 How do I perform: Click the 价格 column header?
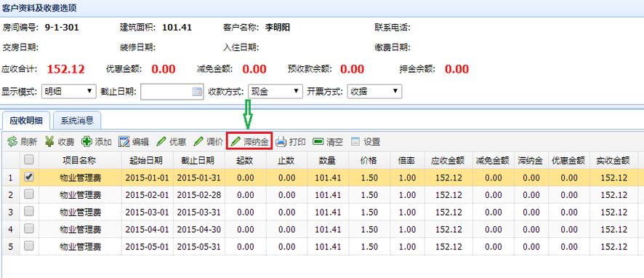369,160
